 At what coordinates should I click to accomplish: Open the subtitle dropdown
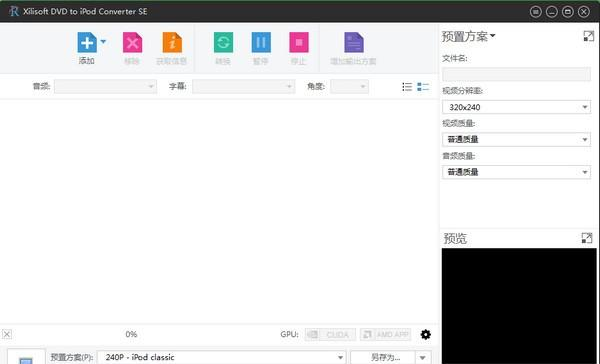click(244, 87)
